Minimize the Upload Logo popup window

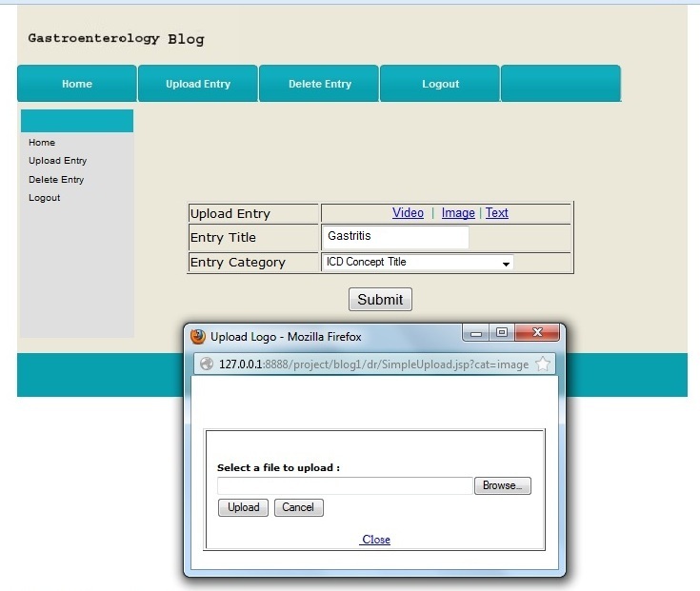477,333
